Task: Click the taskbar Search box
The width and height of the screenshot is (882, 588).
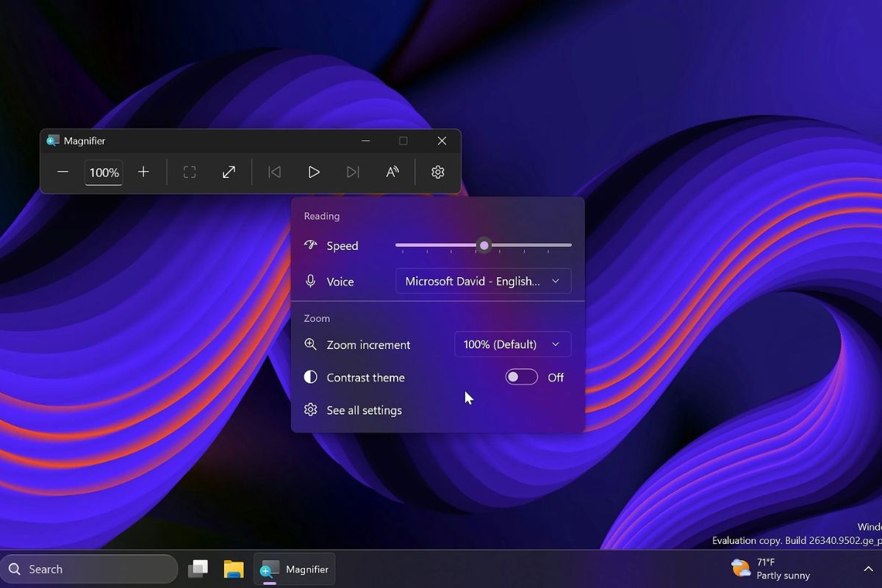Action: tap(89, 569)
